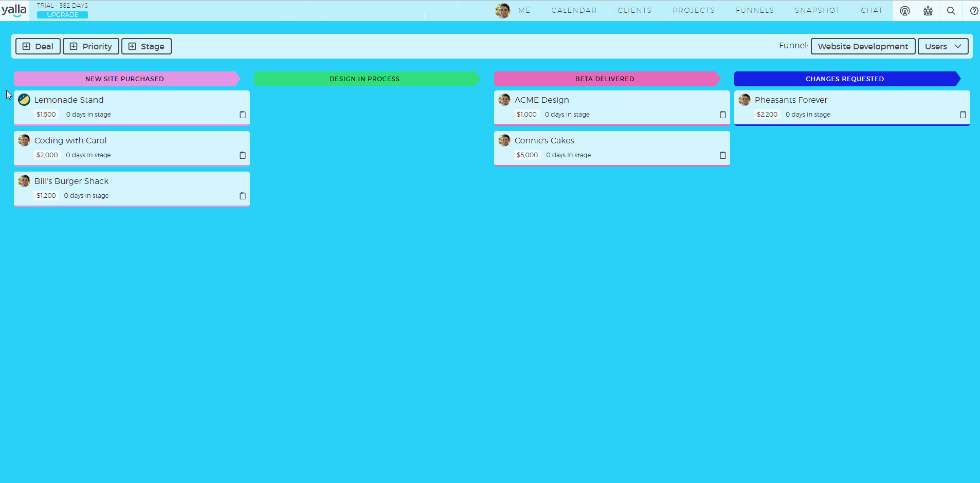The height and width of the screenshot is (483, 980).
Task: Open the SNAPSHOT menu
Action: pos(817,10)
